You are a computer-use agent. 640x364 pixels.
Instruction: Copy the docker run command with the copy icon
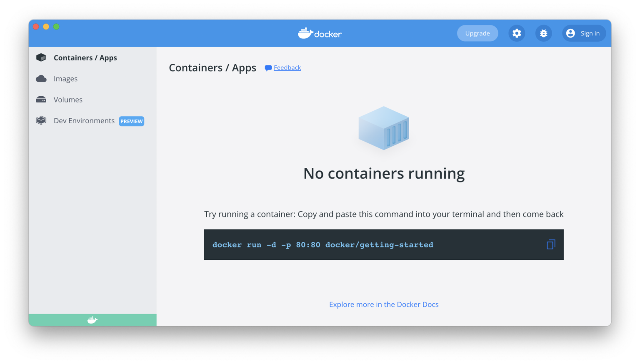550,244
